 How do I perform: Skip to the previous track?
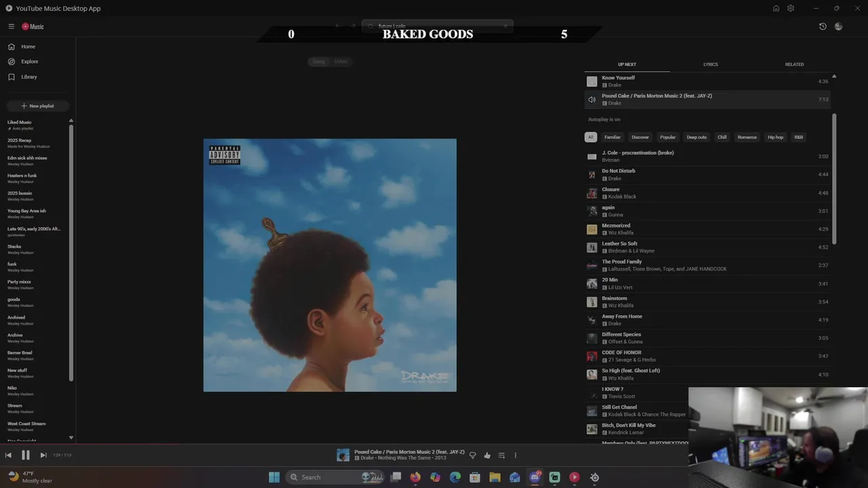(x=8, y=455)
